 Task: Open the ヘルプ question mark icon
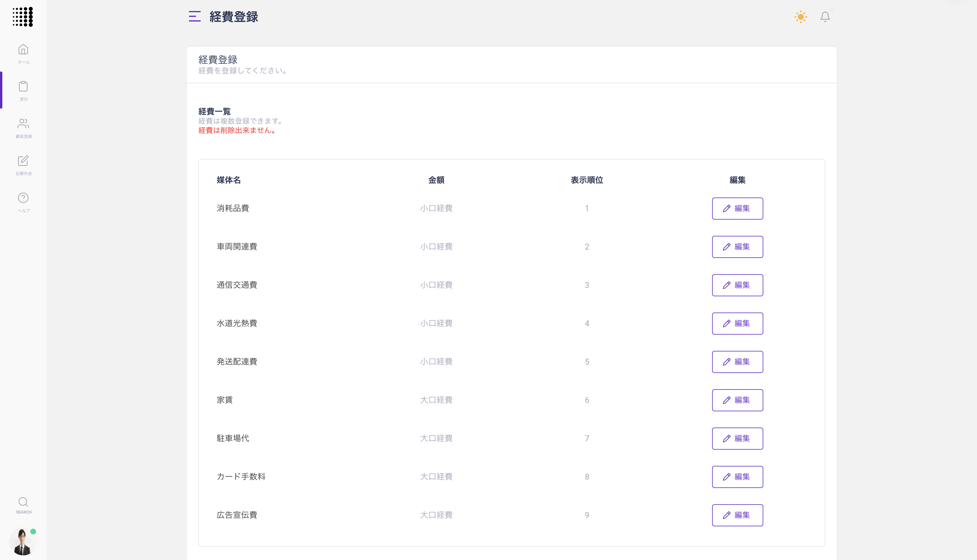[x=23, y=198]
